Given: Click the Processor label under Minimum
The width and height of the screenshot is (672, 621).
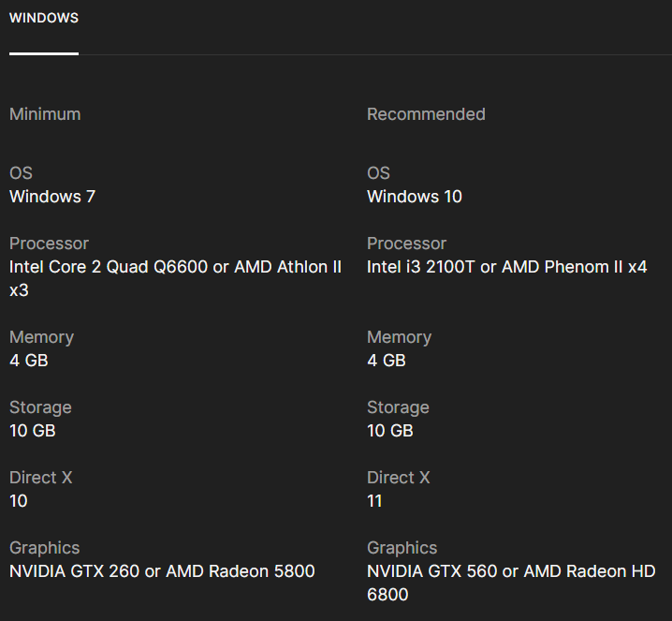Looking at the screenshot, I should point(49,244).
